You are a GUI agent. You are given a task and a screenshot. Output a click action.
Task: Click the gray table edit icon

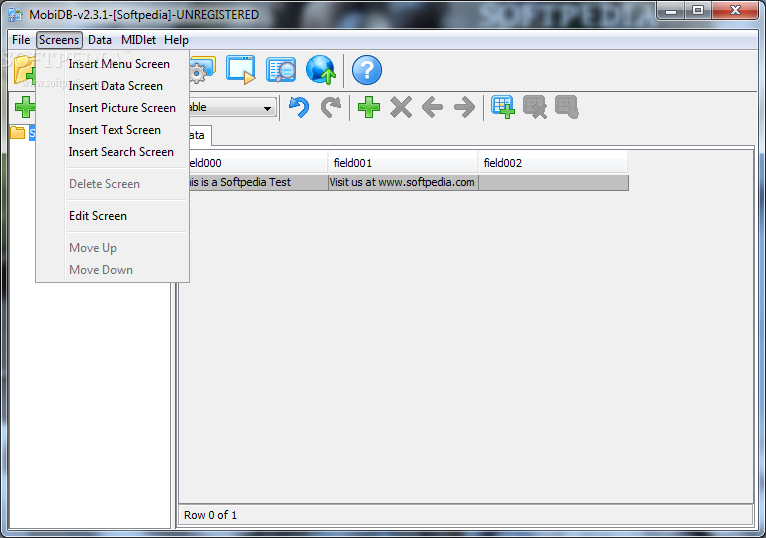pos(567,107)
